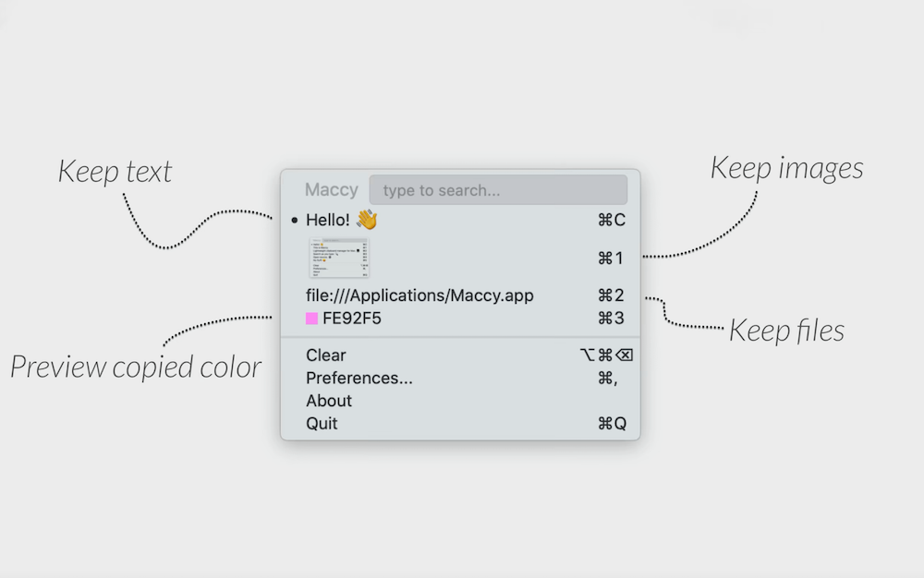Quit Maccy from the menu
Image resolution: width=924 pixels, height=578 pixels.
pyautogui.click(x=322, y=424)
